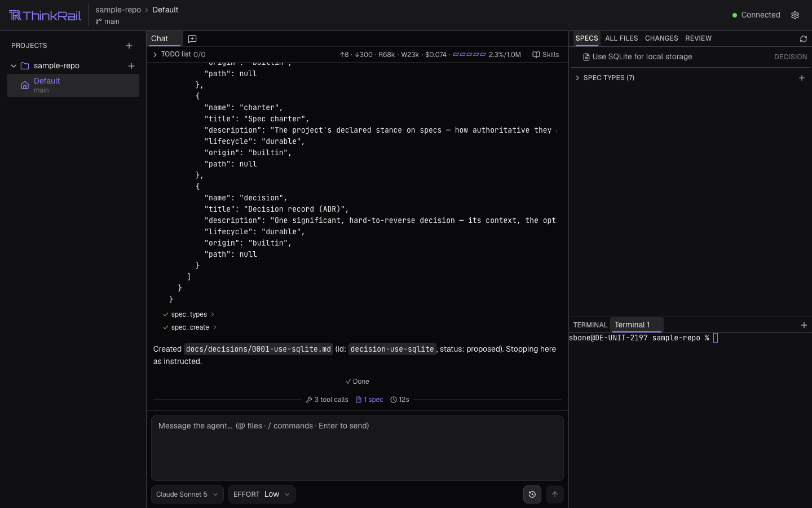
Task: Open the settings gear icon
Action: (795, 15)
